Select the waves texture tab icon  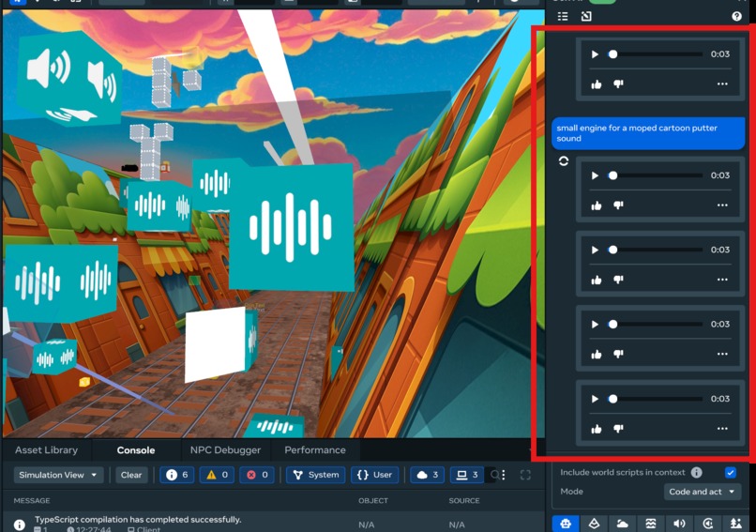coord(651,524)
